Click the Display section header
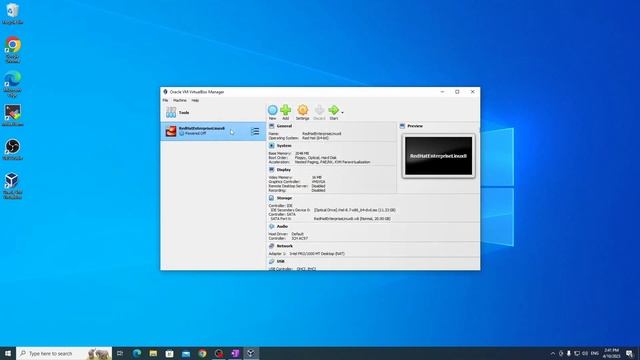The image size is (640, 360). coord(284,170)
